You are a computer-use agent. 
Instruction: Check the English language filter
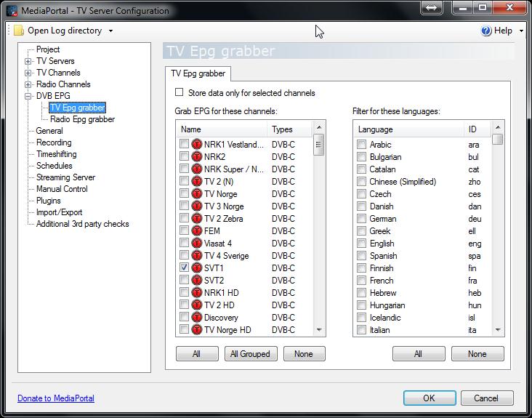coord(362,244)
